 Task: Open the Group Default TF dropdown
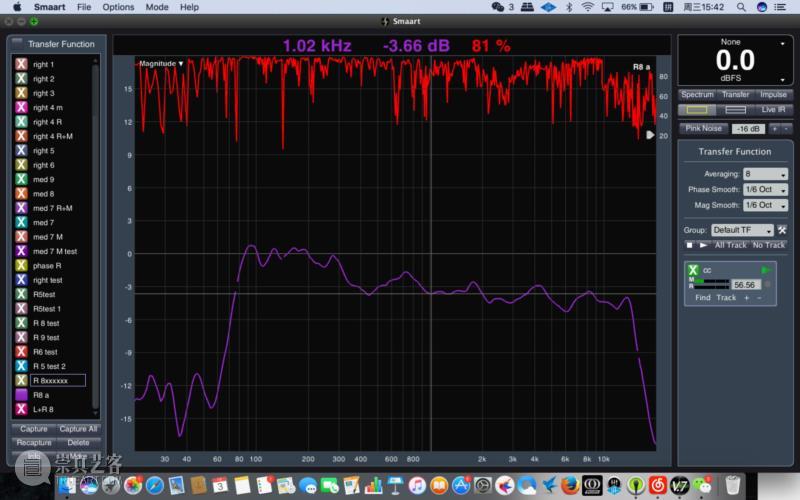742,230
